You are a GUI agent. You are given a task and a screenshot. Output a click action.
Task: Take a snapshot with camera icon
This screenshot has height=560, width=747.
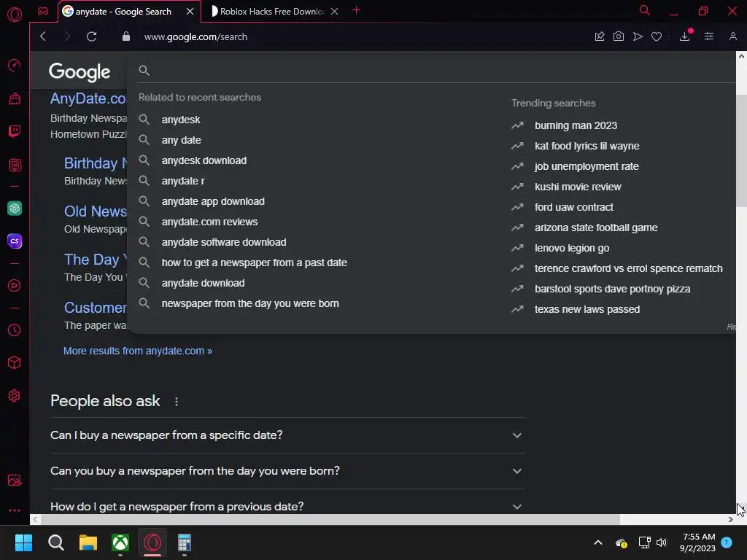click(x=619, y=36)
